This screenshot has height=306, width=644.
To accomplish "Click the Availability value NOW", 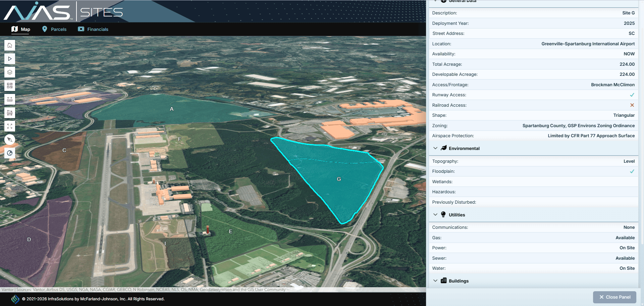I will (629, 54).
